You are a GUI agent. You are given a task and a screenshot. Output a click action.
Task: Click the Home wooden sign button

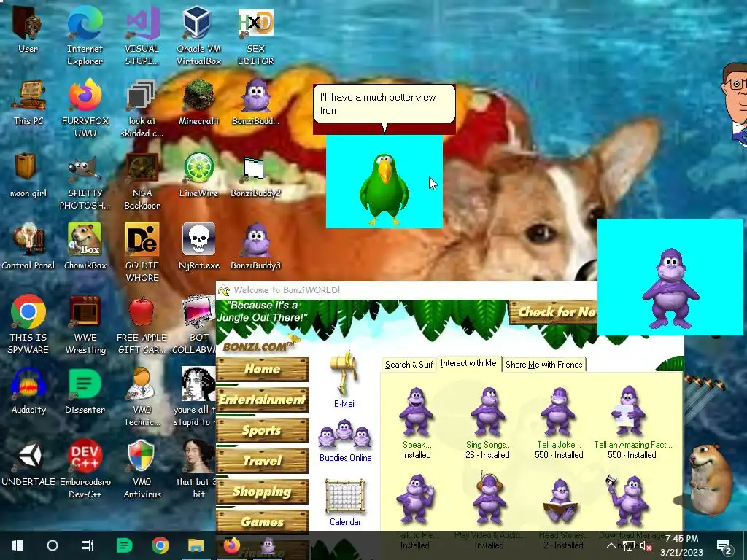tap(263, 369)
